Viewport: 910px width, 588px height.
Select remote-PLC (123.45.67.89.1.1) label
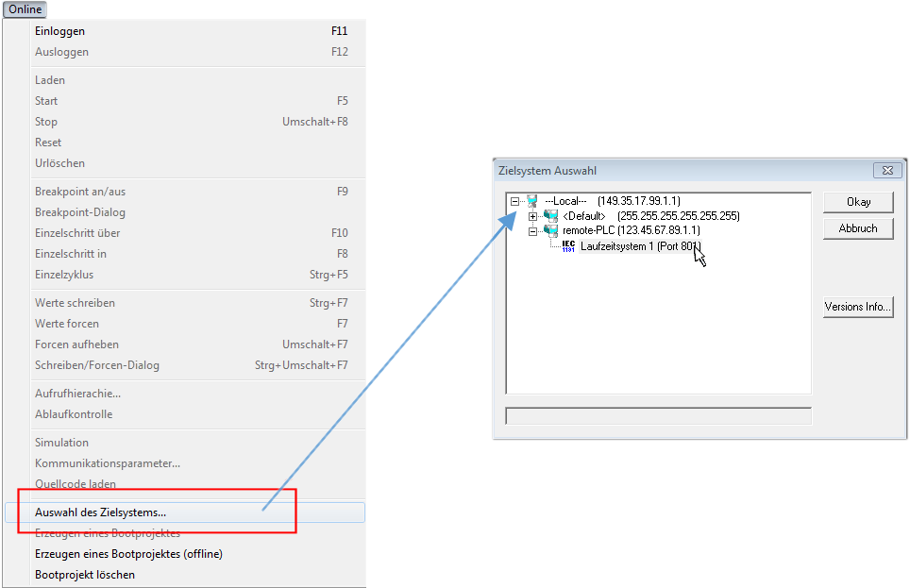[631, 230]
